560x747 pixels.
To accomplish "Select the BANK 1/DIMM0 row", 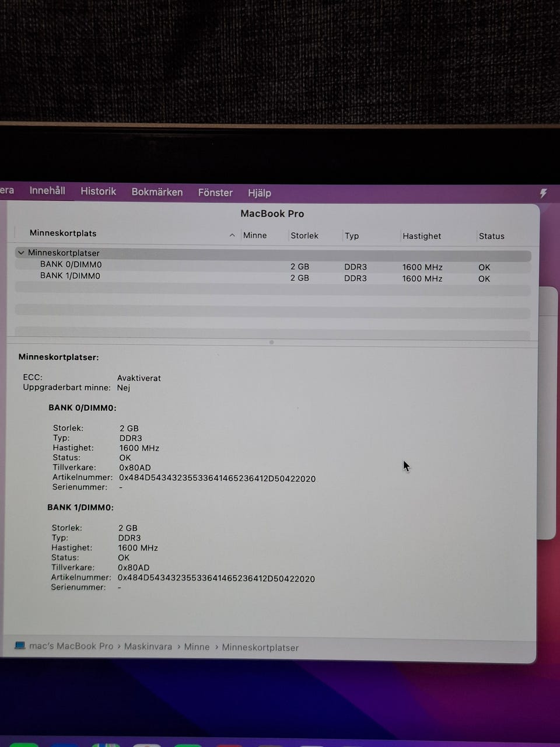I will (x=70, y=275).
